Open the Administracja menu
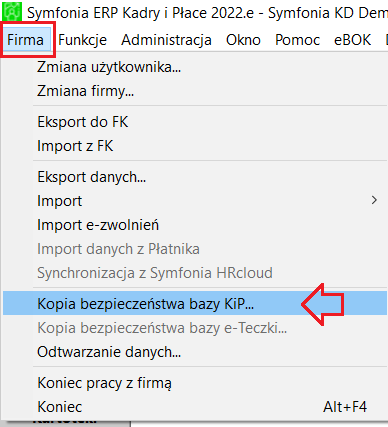The width and height of the screenshot is (388, 427). (x=166, y=40)
